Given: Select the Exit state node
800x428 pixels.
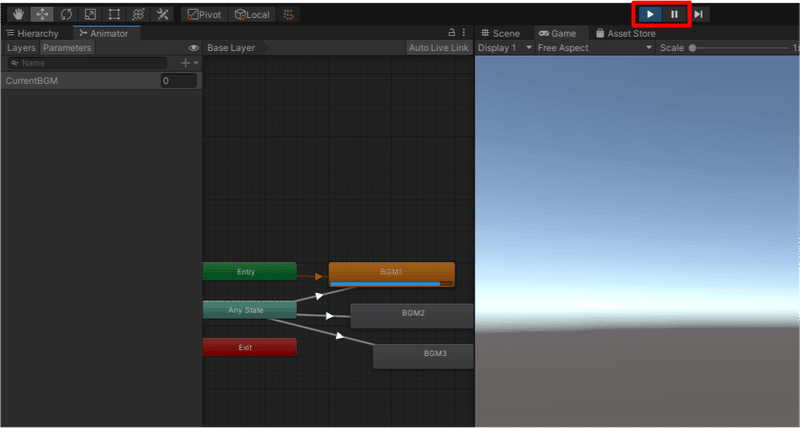Looking at the screenshot, I should pos(249,347).
